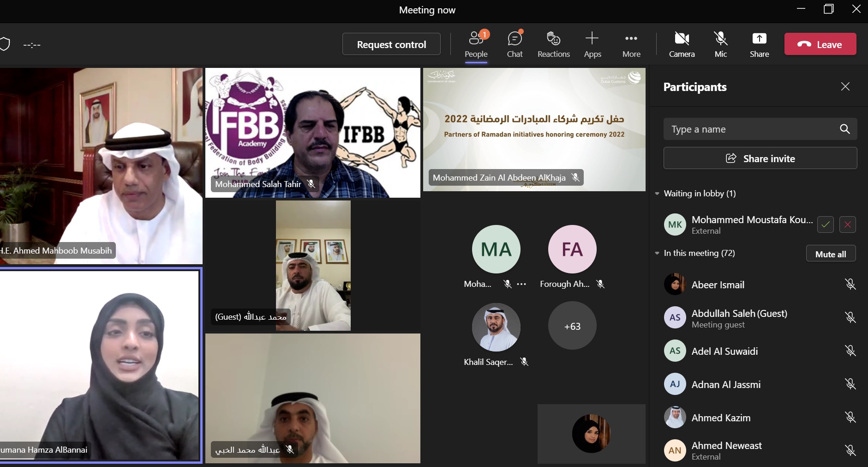Minimize the Meeting now window

pyautogui.click(x=801, y=9)
